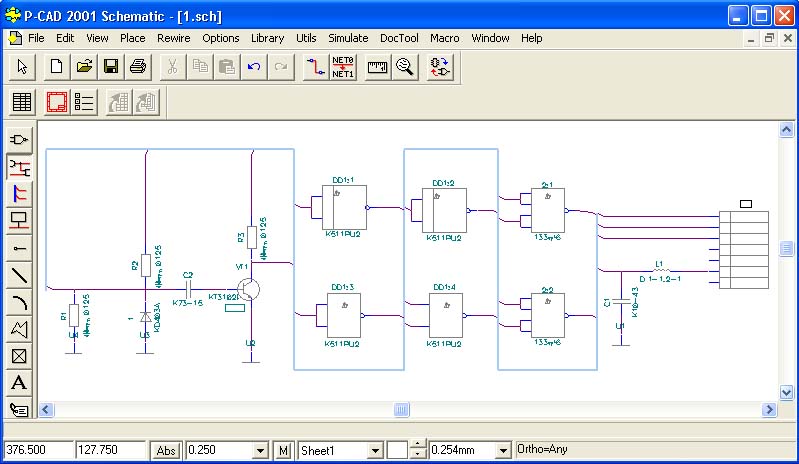Open the list/notes icon in second toolbar
The width and height of the screenshot is (799, 464).
tap(84, 102)
